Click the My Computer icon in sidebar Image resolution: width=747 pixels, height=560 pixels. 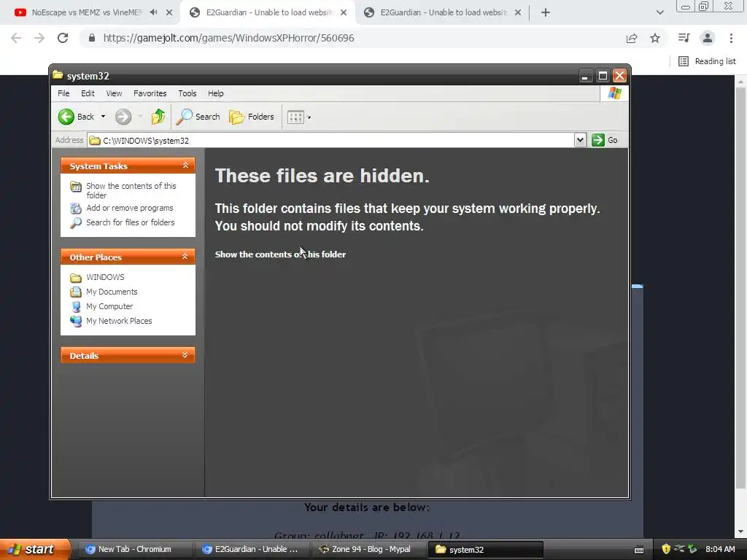pyautogui.click(x=76, y=306)
